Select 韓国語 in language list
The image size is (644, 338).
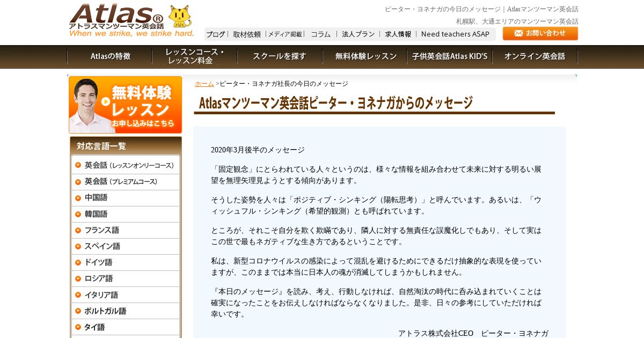[126, 214]
